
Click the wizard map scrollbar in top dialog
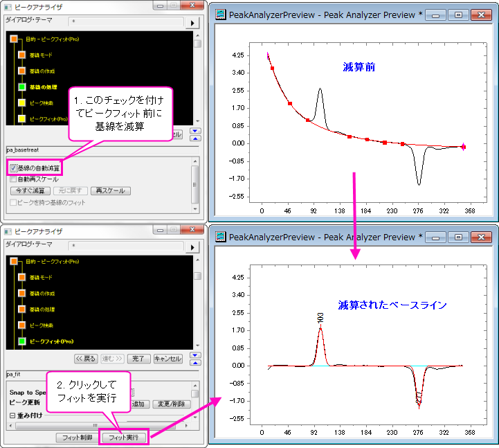(198, 78)
